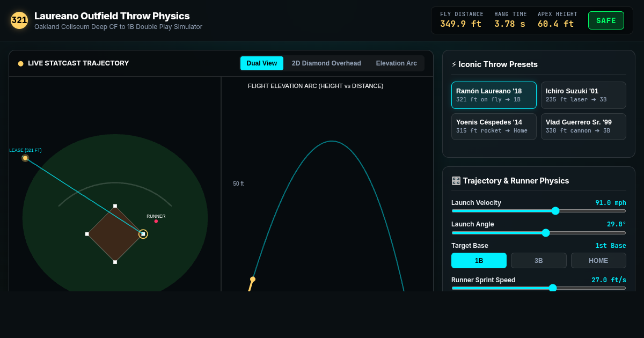
Task: Click the ball marker on elevation arc
Action: click(253, 279)
